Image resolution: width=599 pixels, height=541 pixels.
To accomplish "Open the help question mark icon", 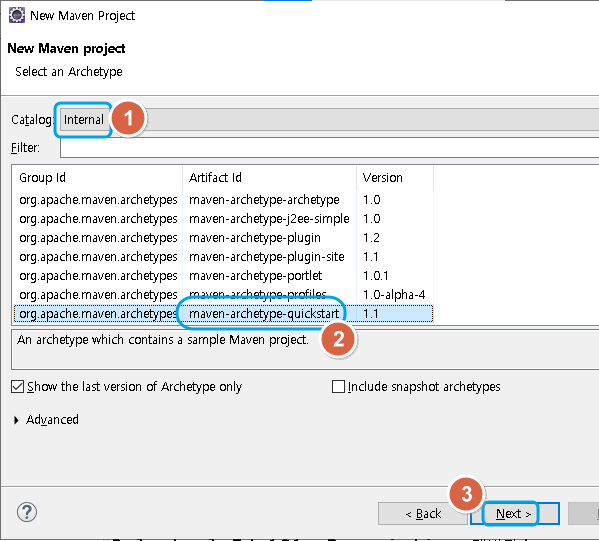I will 27,512.
